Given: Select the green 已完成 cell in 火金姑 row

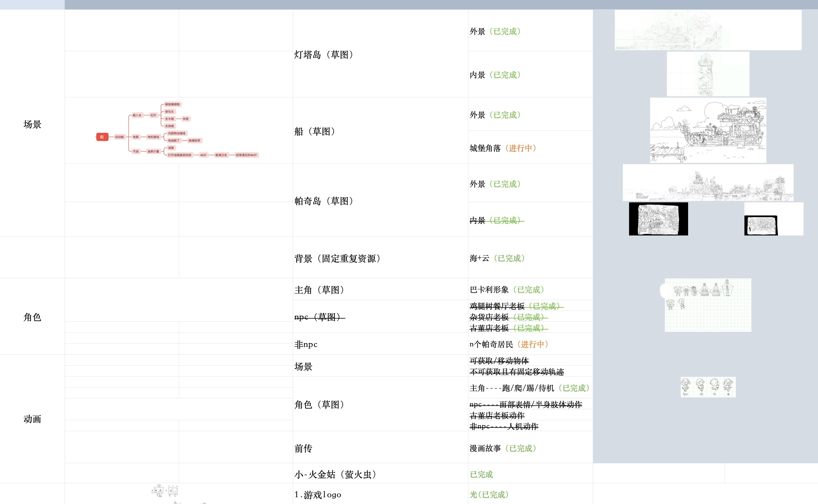Looking at the screenshot, I should [x=531, y=473].
